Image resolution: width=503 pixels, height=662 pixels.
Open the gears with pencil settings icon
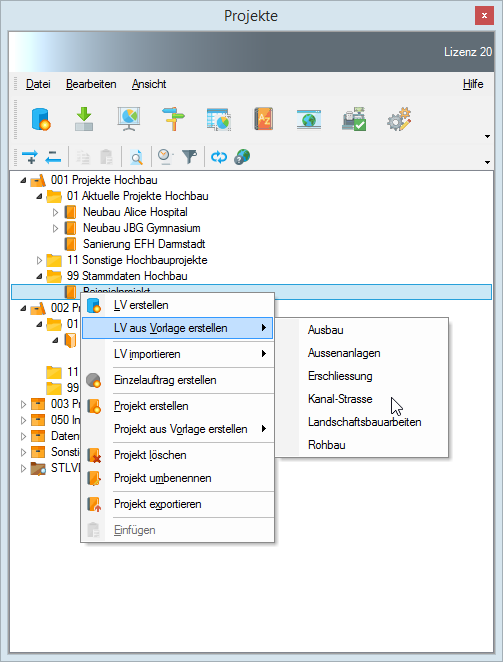click(x=399, y=119)
